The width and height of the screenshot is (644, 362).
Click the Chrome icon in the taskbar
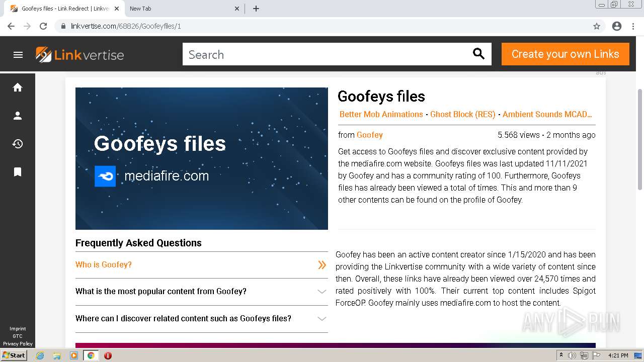tap(91, 355)
